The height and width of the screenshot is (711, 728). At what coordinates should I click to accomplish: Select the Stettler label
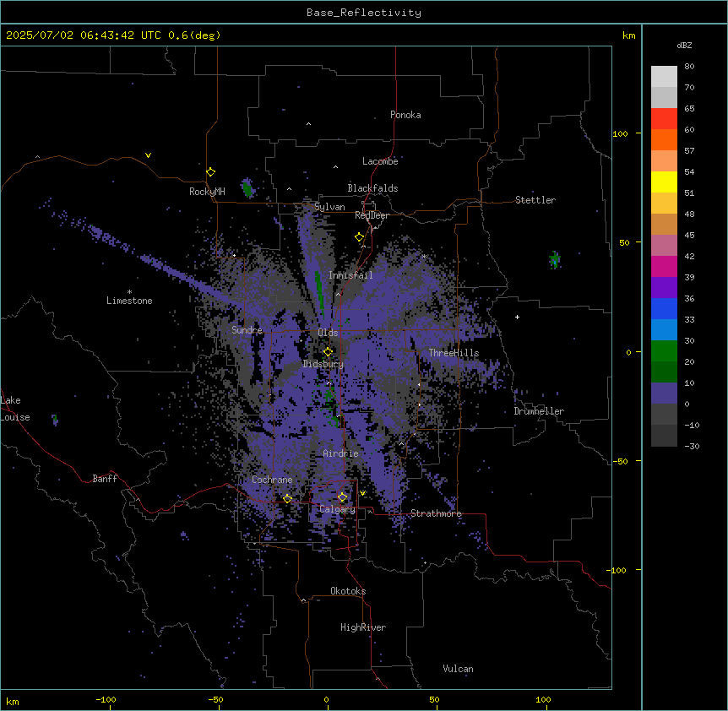[x=535, y=200]
